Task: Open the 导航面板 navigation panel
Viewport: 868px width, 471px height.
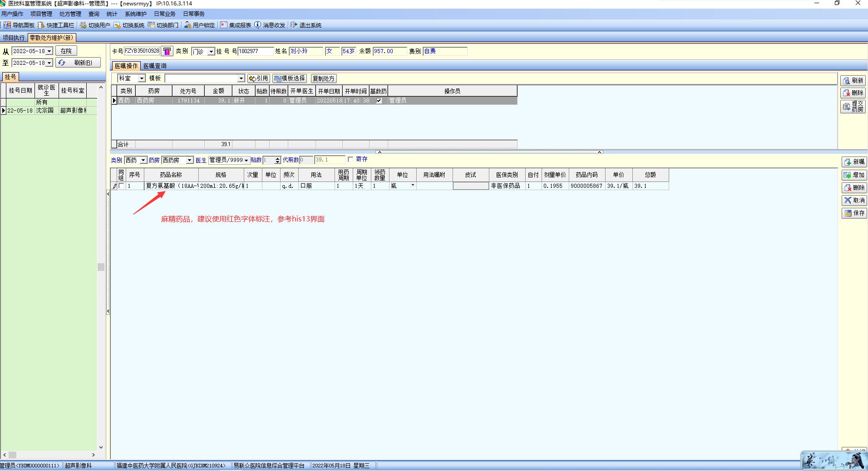Action: [20, 25]
